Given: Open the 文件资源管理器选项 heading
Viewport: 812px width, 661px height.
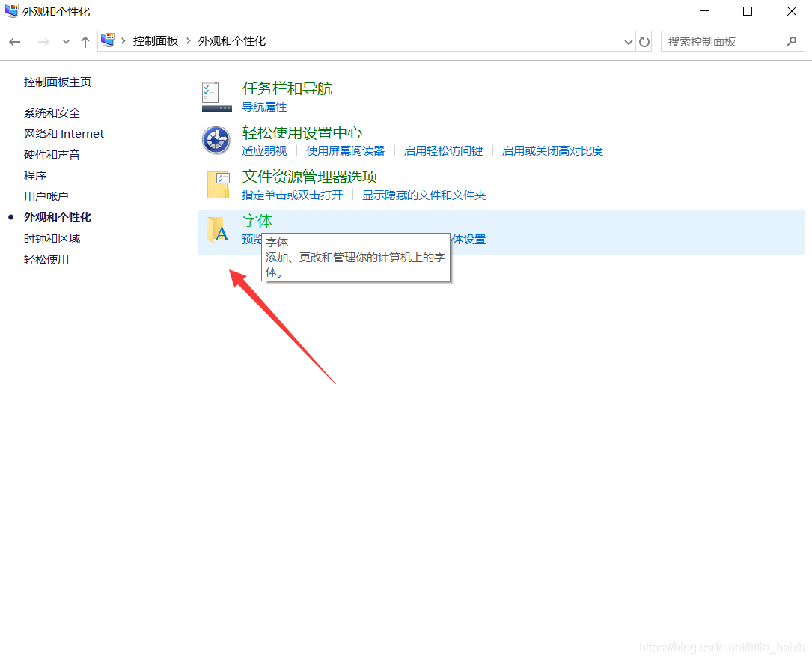Looking at the screenshot, I should click(x=310, y=177).
